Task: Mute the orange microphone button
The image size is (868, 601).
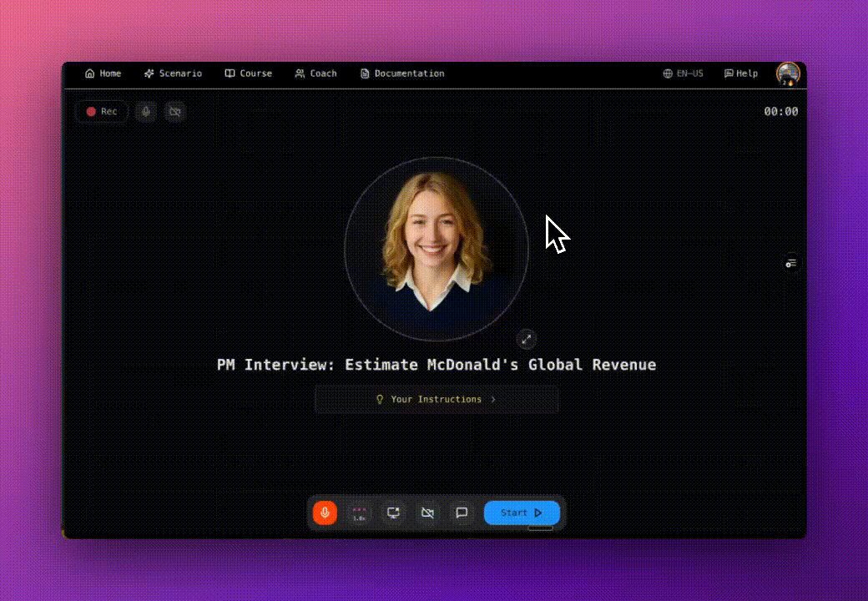Action: (x=325, y=513)
